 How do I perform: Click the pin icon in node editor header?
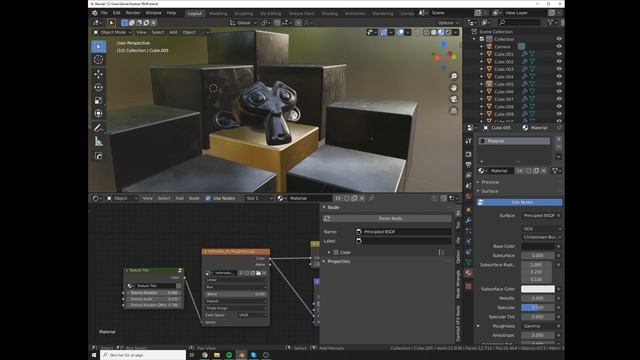tap(371, 198)
